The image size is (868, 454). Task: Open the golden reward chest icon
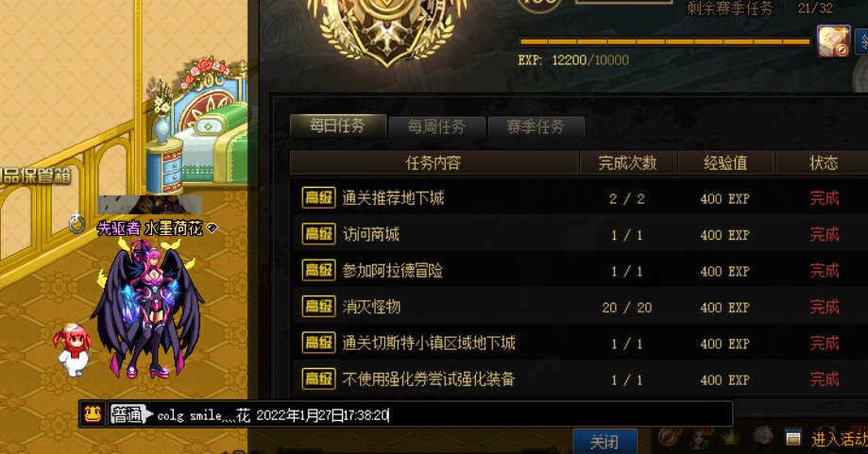pyautogui.click(x=834, y=41)
